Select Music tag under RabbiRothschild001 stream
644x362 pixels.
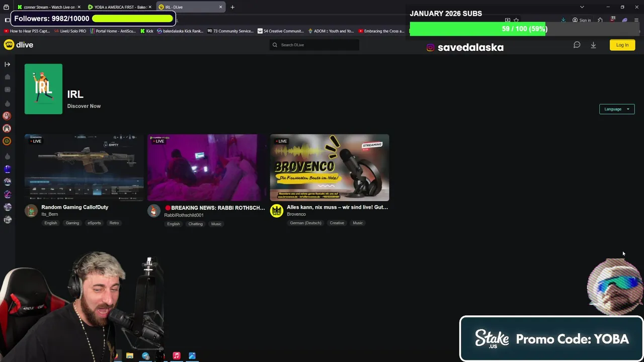[x=216, y=224]
